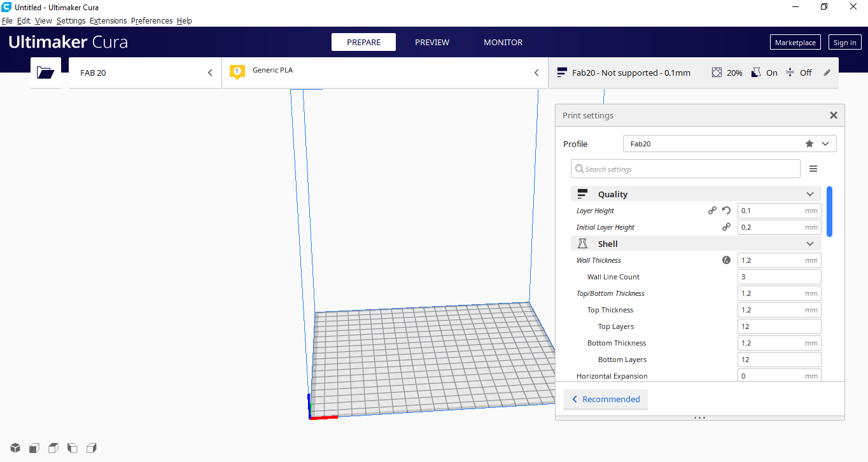
Task: Click the blue settings list scrollbar
Action: point(829,211)
